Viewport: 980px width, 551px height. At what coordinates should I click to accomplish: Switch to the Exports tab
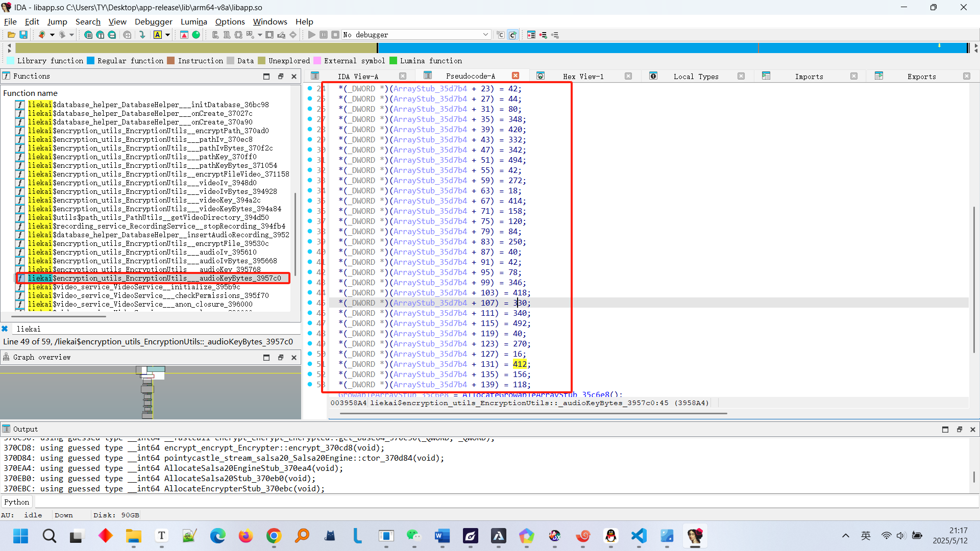(x=921, y=76)
